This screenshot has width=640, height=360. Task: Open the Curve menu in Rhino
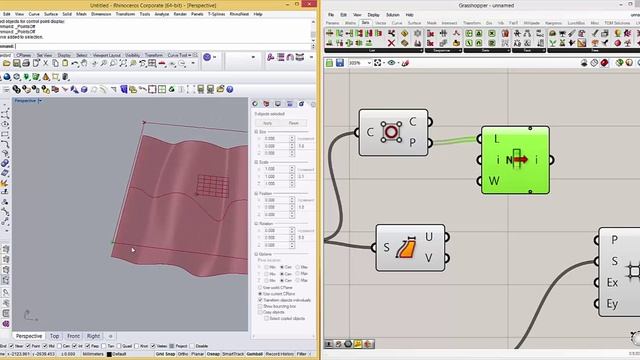point(34,14)
